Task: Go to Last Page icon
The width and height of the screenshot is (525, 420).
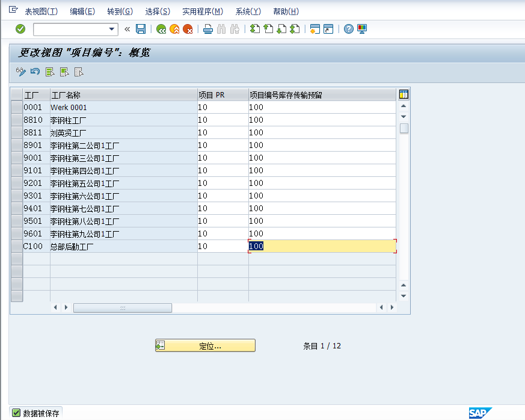Action: 295,29
